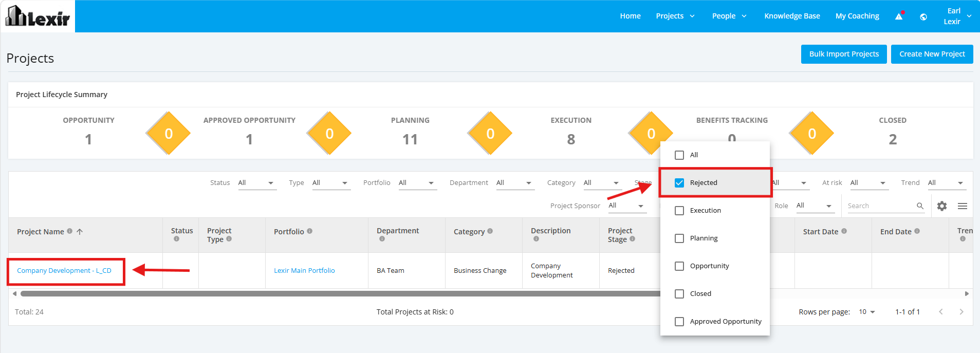
Task: Open the Category filter dropdown
Action: pos(602,183)
